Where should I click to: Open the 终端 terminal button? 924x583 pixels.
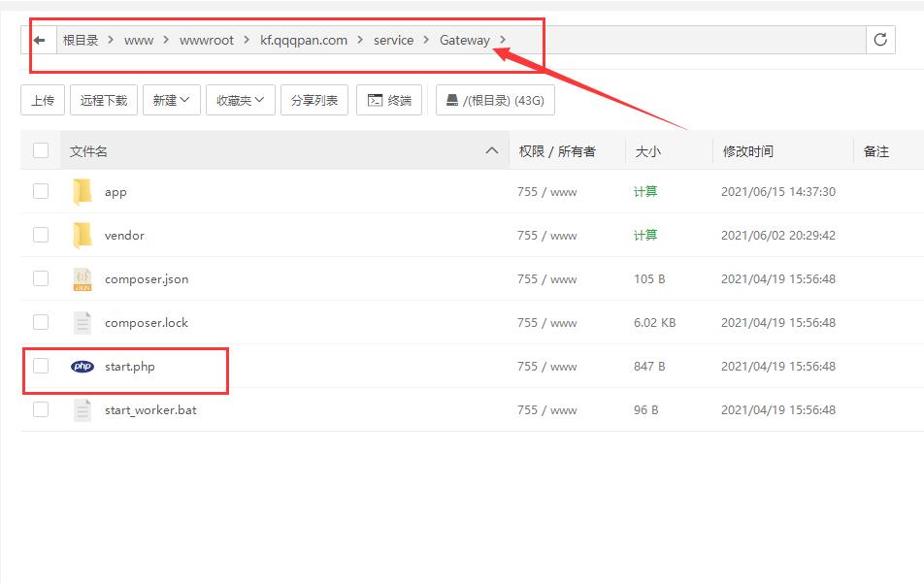coord(389,100)
